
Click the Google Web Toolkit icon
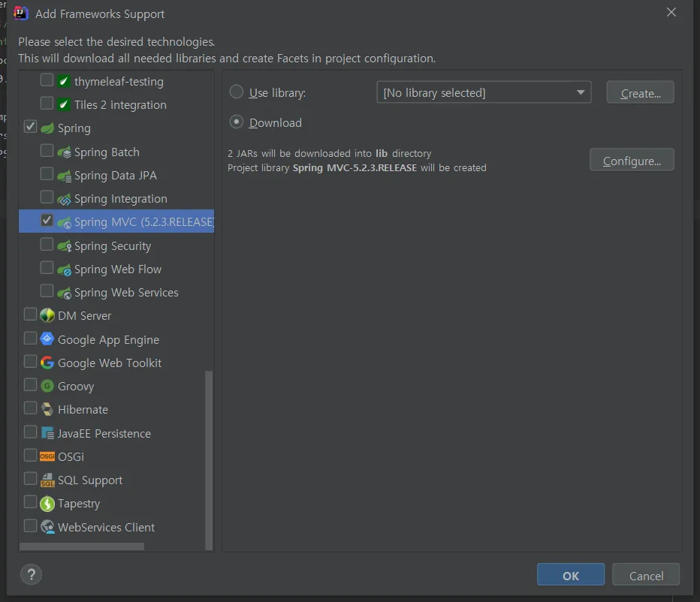pos(47,363)
